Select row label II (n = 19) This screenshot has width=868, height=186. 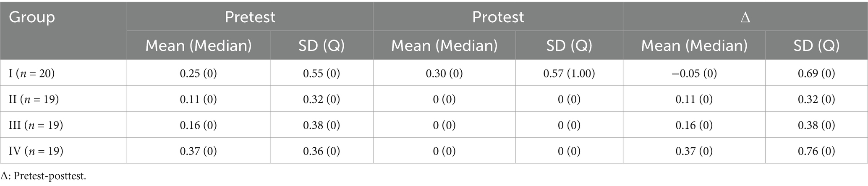point(34,99)
